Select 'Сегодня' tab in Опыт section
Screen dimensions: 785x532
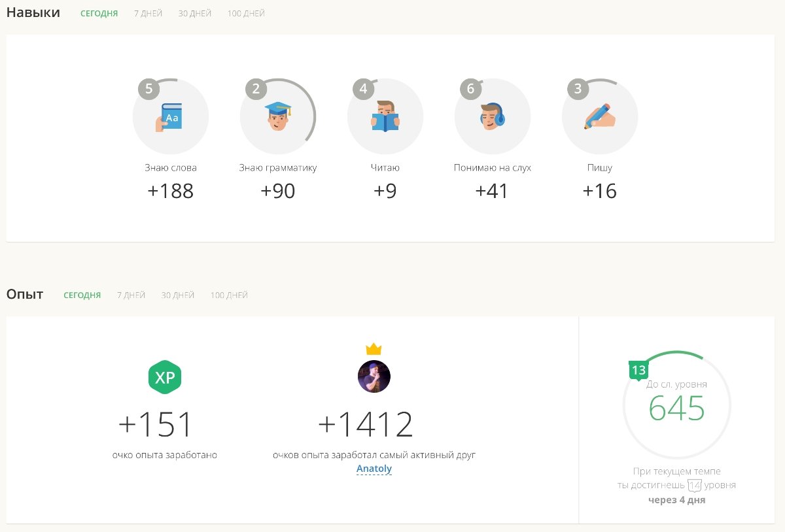tap(82, 295)
